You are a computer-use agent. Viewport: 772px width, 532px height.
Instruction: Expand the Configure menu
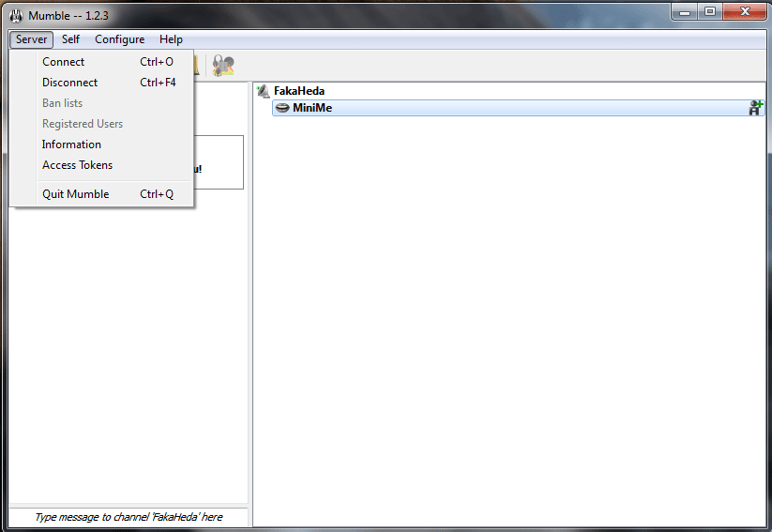coord(119,39)
